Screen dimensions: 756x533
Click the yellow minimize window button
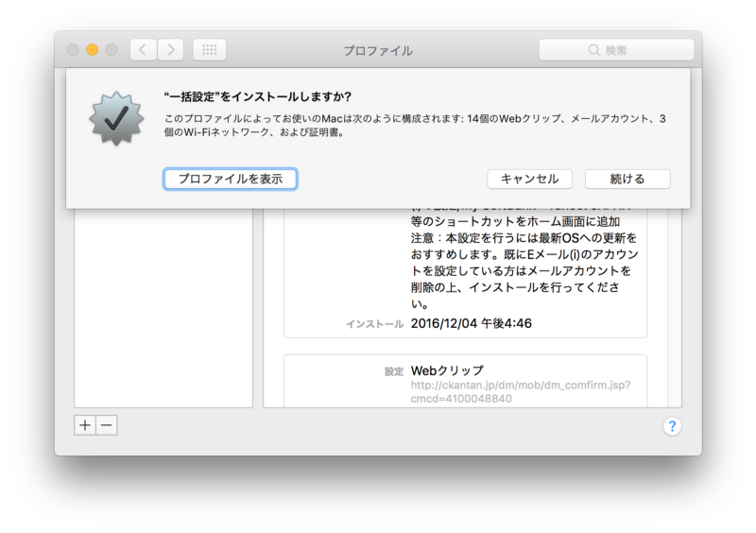tap(92, 50)
